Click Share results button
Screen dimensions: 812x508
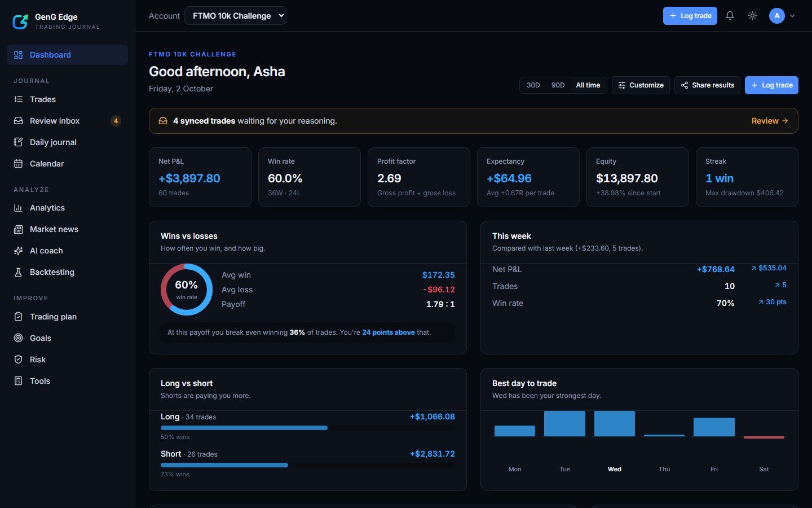click(707, 85)
